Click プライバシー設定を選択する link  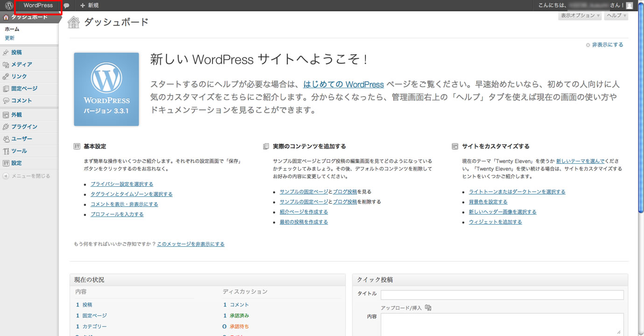click(x=122, y=184)
